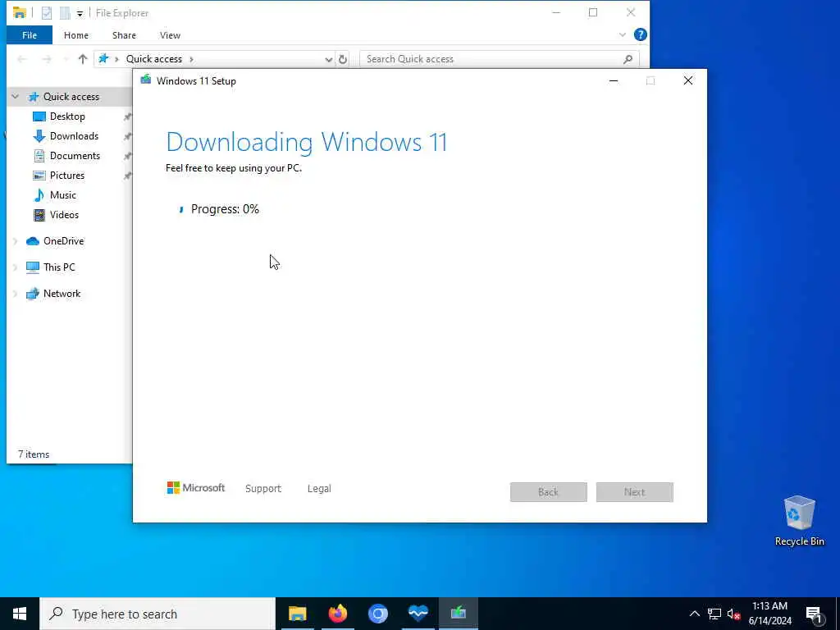Open the address bar history dropdown
Viewport: 840px width, 630px height.
328,59
